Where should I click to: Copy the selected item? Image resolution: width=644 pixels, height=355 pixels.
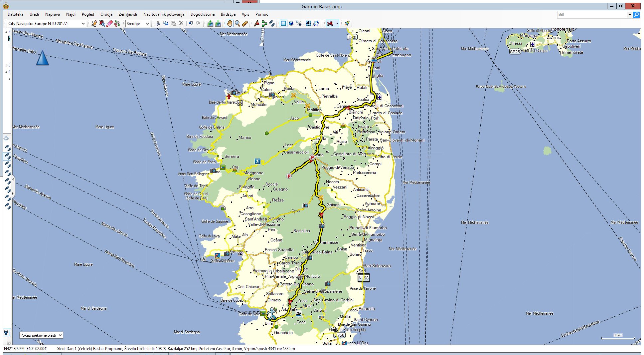(166, 23)
